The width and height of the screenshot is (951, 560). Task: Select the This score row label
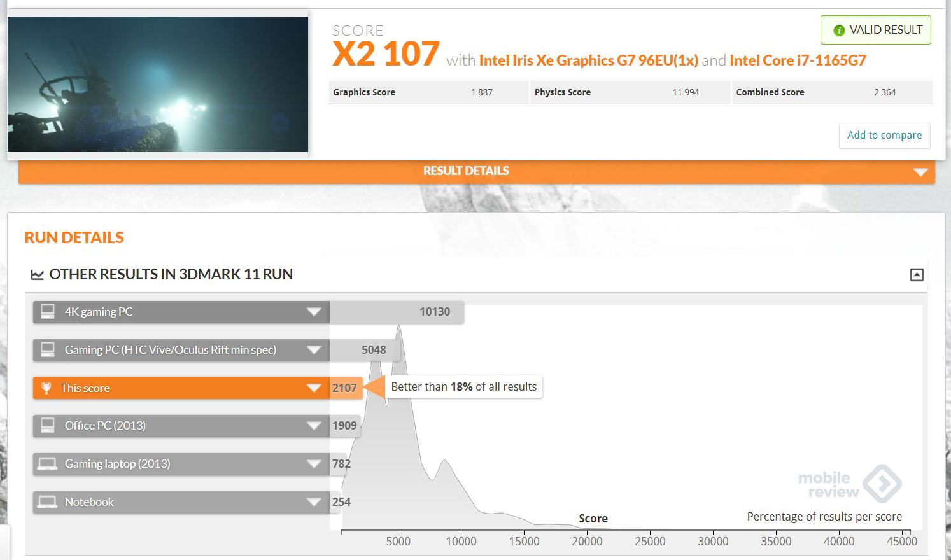coord(85,388)
